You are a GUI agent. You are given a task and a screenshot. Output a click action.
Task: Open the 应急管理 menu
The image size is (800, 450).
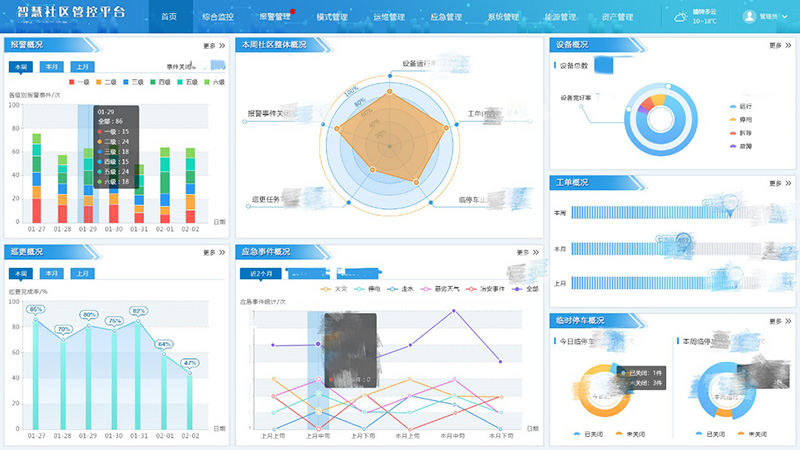coord(446,17)
